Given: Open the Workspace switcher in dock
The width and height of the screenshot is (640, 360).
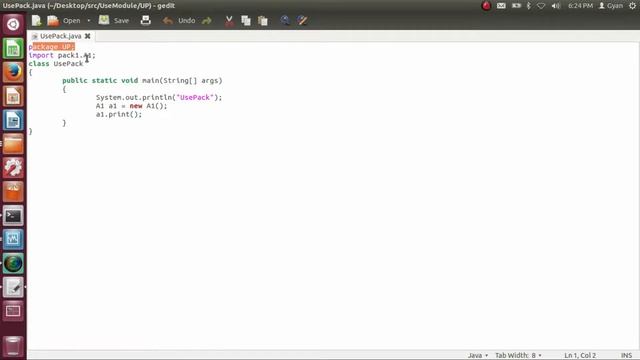Looking at the screenshot, I should (x=13, y=311).
